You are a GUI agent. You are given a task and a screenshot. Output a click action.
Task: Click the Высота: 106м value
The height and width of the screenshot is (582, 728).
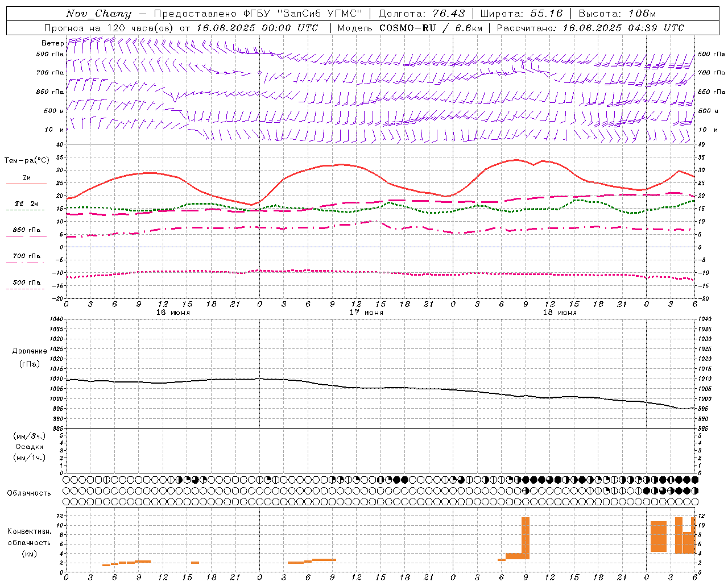617,14
